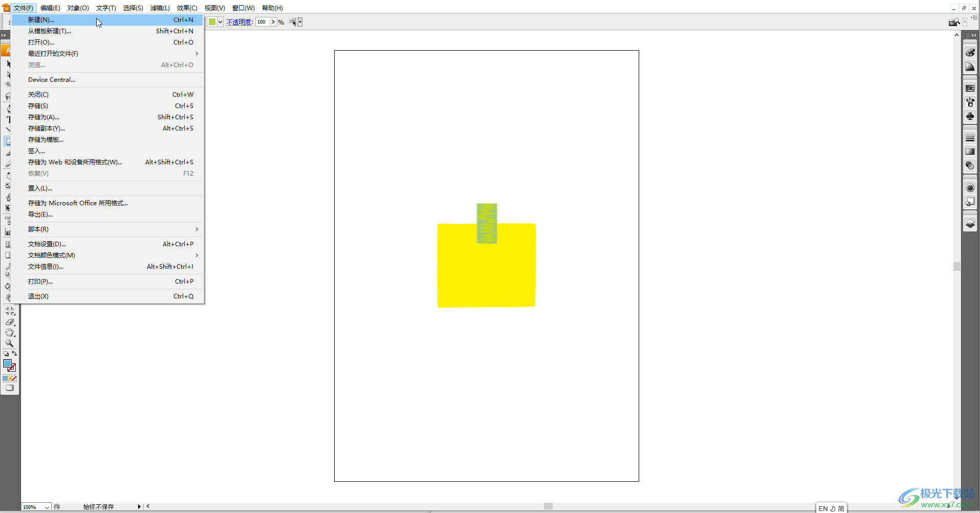Expand the 脚本(R) submenu arrow

197,229
